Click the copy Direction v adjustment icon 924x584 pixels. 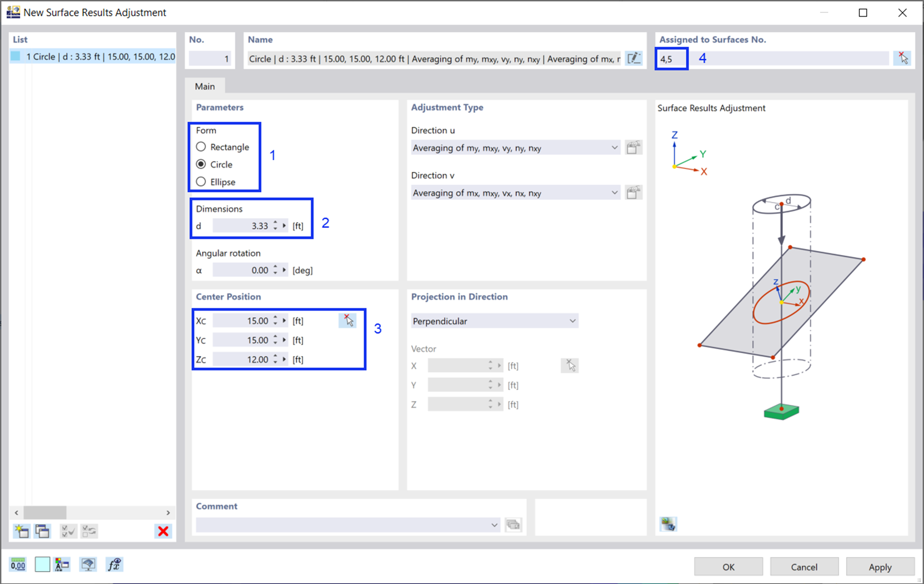(631, 193)
